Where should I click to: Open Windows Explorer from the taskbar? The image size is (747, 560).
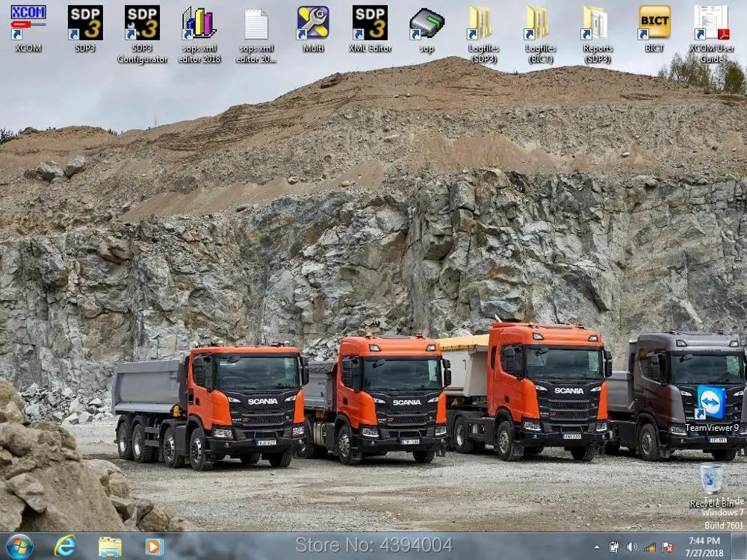pyautogui.click(x=110, y=546)
